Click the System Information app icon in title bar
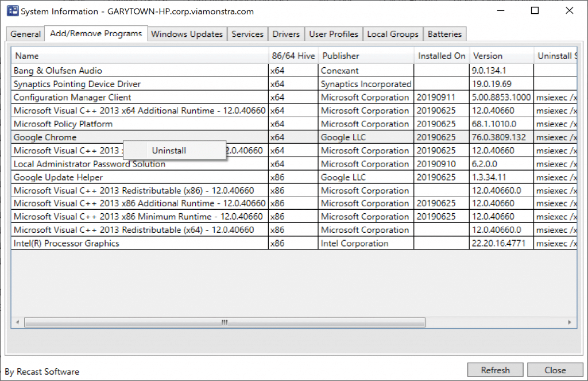The width and height of the screenshot is (588, 381). tap(12, 11)
